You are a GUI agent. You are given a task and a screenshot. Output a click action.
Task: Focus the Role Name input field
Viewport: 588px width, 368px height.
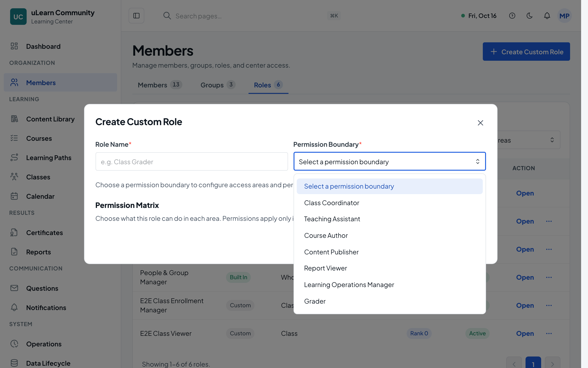click(x=192, y=162)
